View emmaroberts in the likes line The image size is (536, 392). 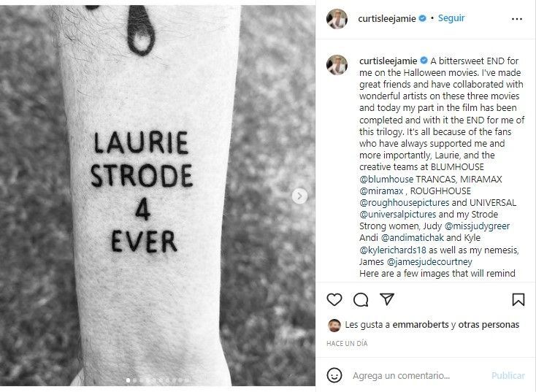[x=421, y=325]
